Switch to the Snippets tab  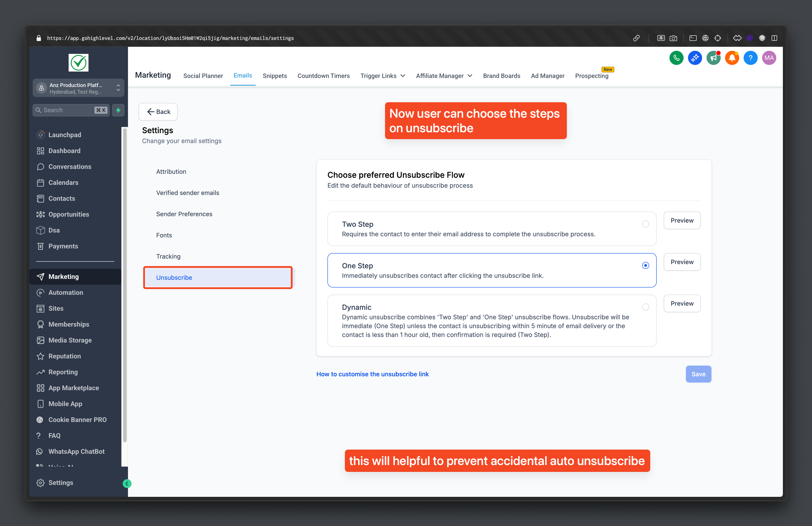tap(274, 76)
